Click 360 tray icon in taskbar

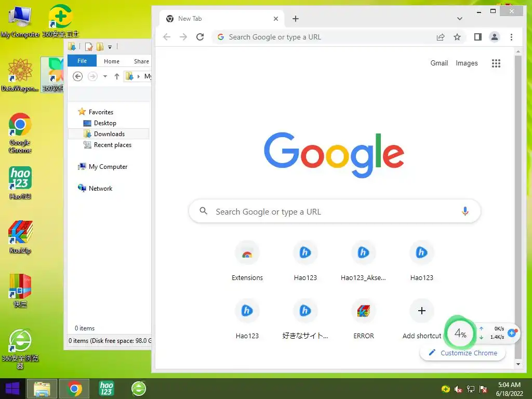click(445, 389)
